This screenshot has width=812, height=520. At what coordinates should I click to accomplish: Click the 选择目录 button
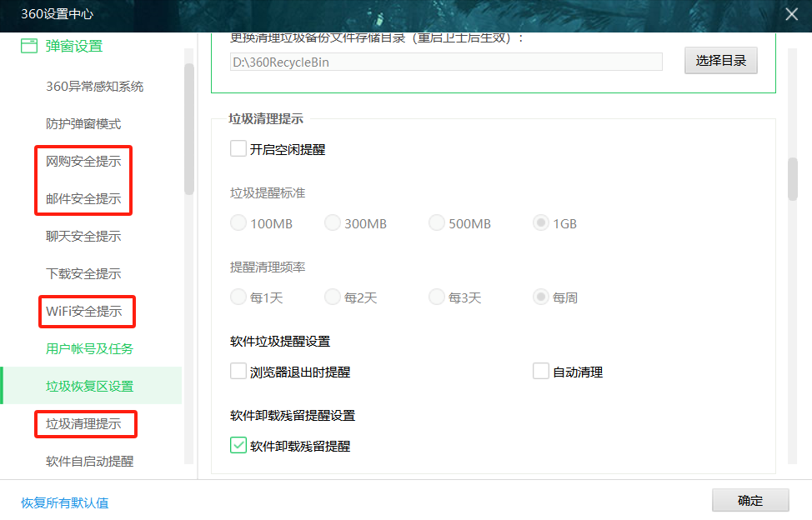[720, 61]
